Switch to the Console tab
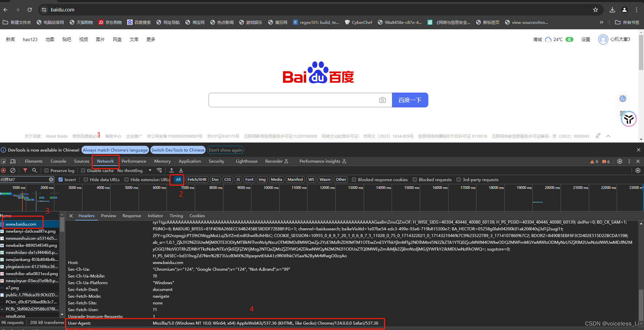This screenshot has width=644, height=330. click(x=58, y=161)
